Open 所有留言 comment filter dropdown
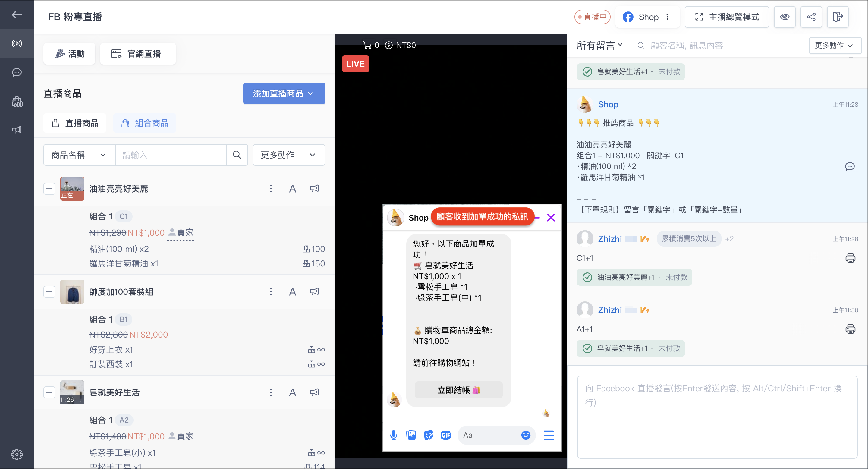The height and width of the screenshot is (469, 868). [x=599, y=45]
